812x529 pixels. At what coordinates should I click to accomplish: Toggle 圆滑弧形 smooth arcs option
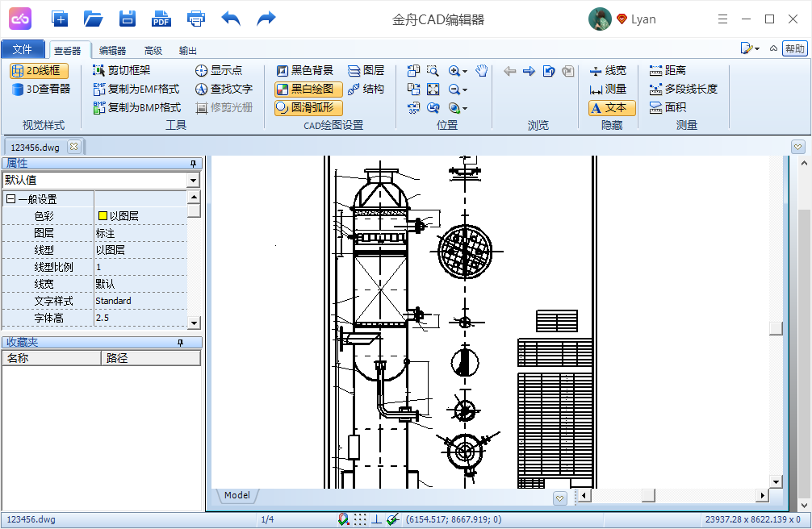tap(308, 107)
